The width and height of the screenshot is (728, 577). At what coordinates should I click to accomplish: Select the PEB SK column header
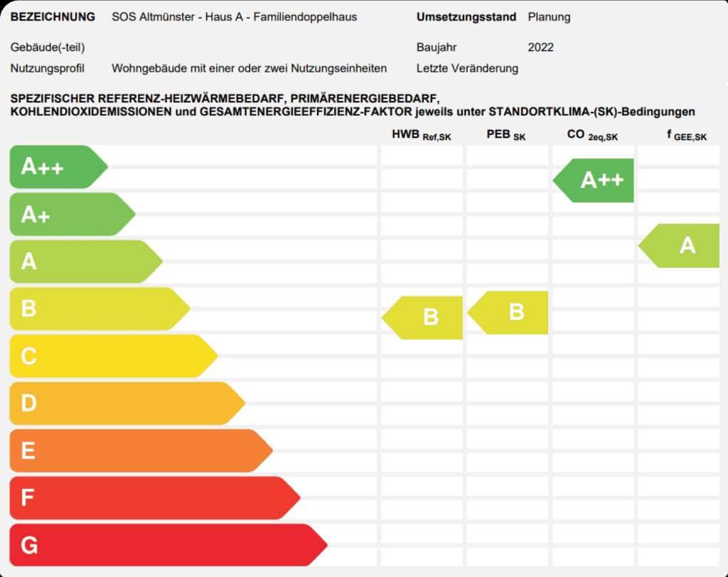[505, 135]
